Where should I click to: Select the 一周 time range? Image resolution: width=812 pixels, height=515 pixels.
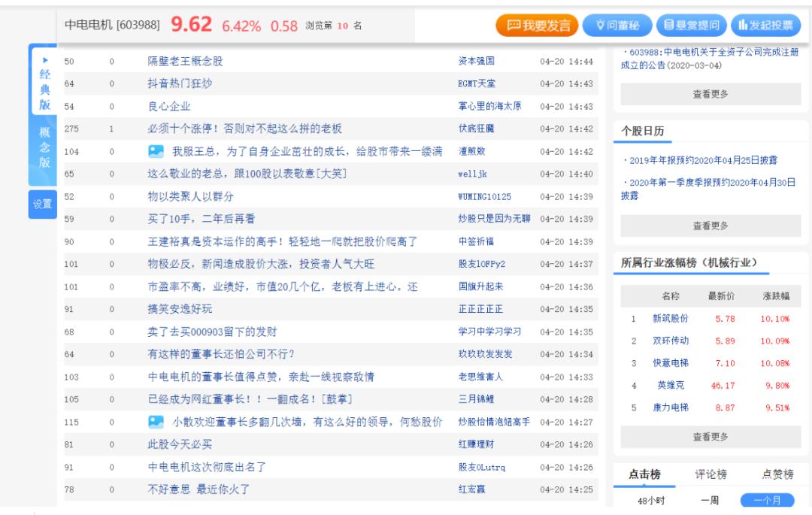click(710, 501)
